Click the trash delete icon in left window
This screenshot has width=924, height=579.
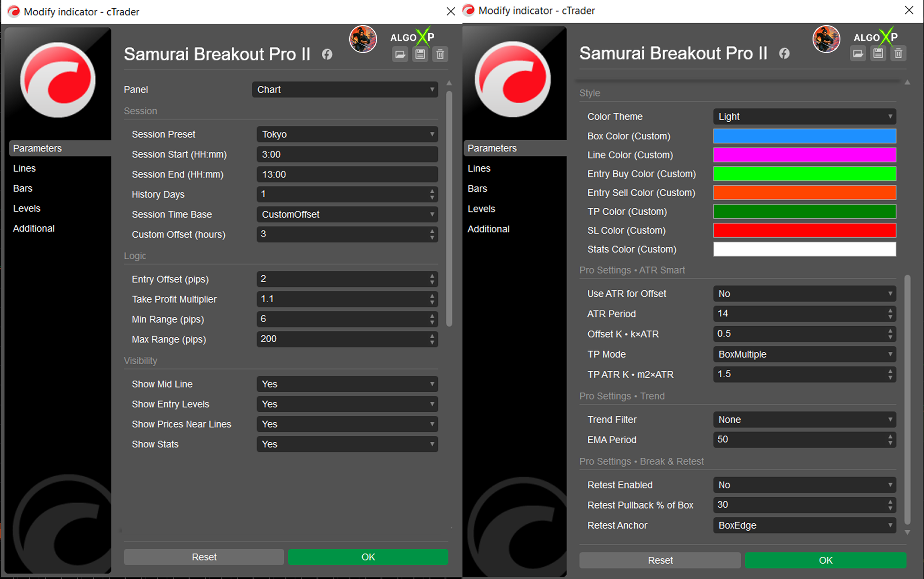coord(440,54)
